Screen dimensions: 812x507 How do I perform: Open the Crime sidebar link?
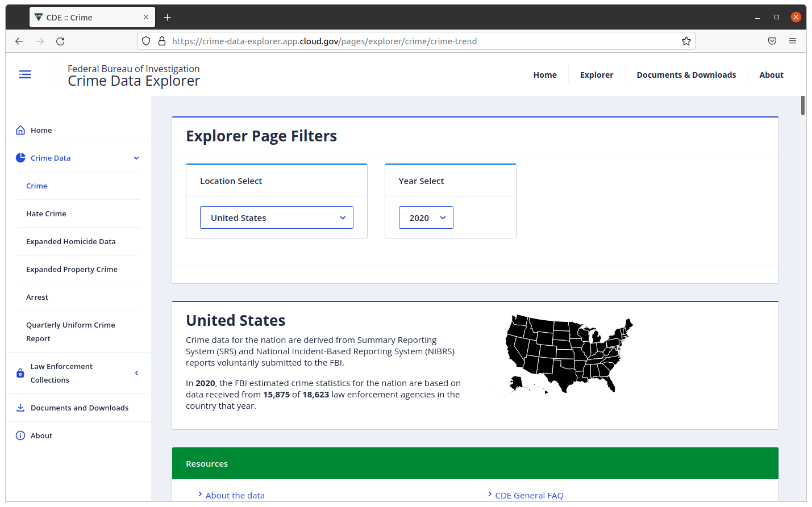tap(37, 186)
